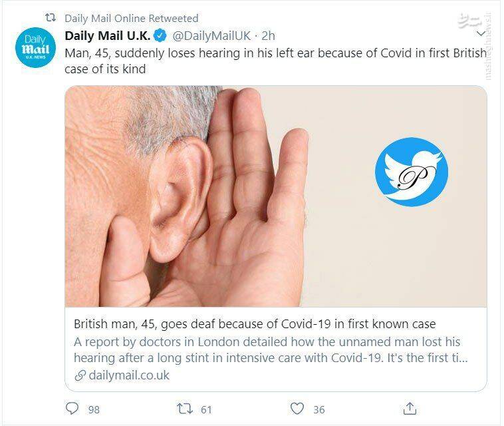Click the link chain icon beside dailymail.co.uk
Image resolution: width=504 pixels, height=426 pixels.
(80, 375)
